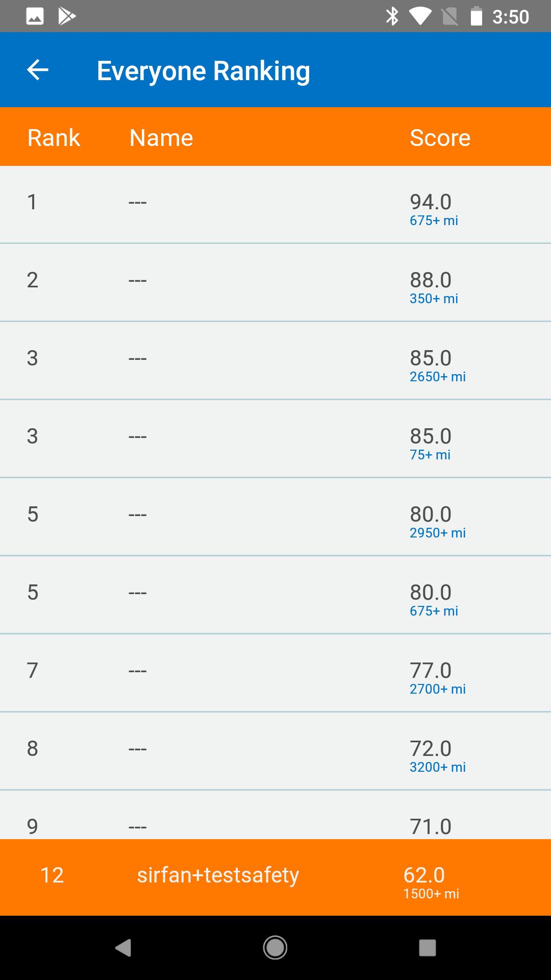
Task: Tap the sirfan+testsafety rank 12 bar
Action: (275, 877)
